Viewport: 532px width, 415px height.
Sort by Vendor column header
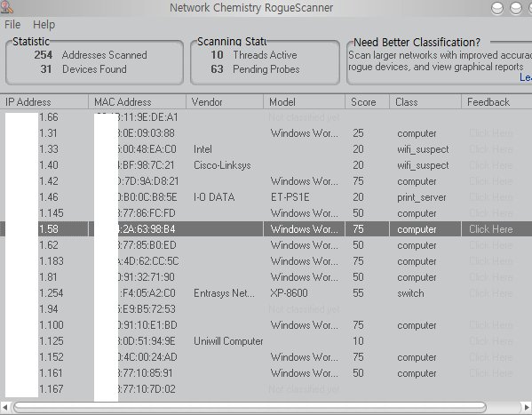(225, 102)
